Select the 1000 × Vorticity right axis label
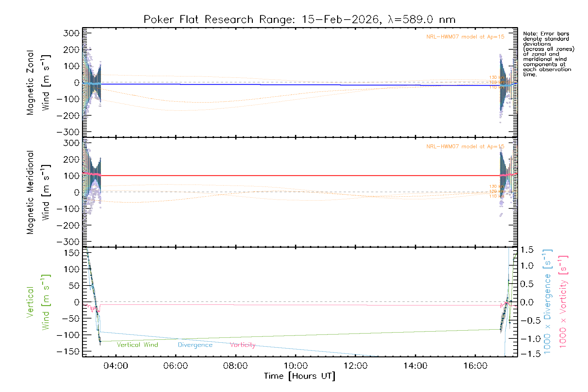Screen dimensions: 588x392 coord(563,302)
